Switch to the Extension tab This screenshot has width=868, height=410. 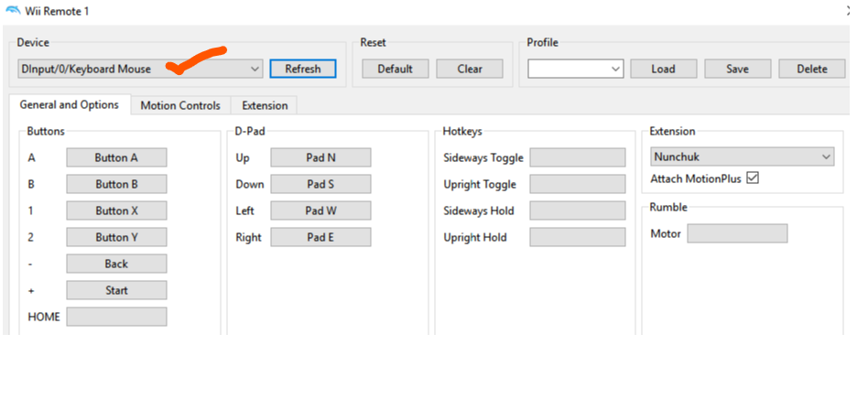click(265, 105)
